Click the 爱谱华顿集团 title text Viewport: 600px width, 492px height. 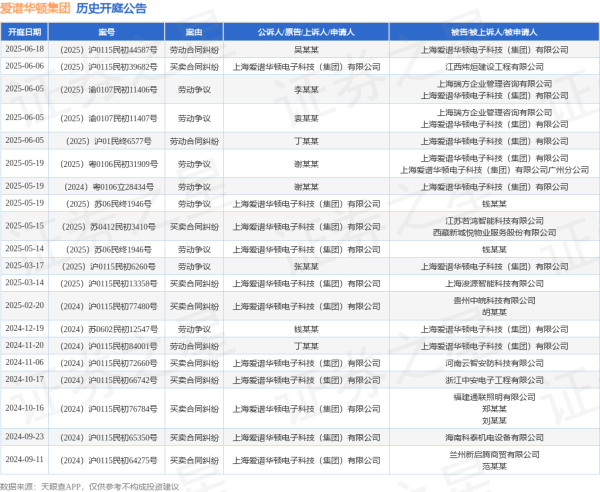pyautogui.click(x=35, y=8)
